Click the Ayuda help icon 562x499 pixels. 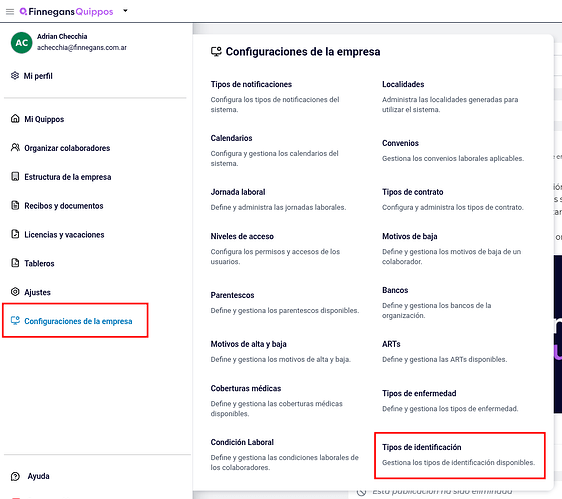(15, 476)
